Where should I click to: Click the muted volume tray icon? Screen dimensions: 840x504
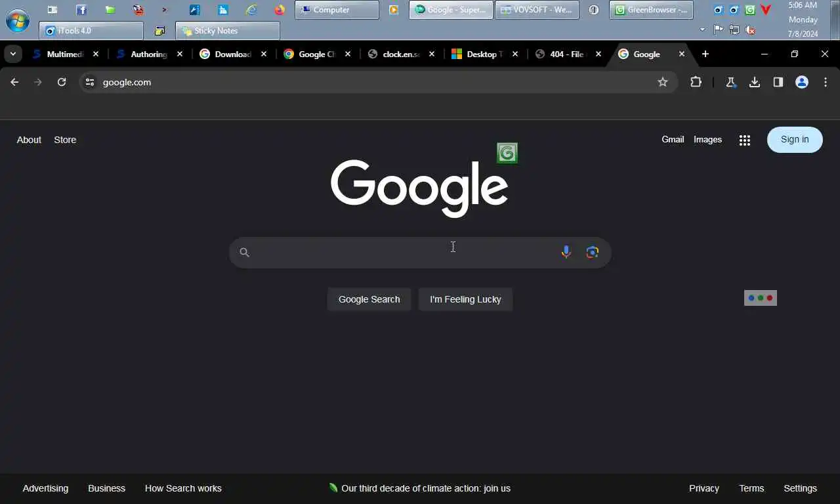click(x=750, y=30)
